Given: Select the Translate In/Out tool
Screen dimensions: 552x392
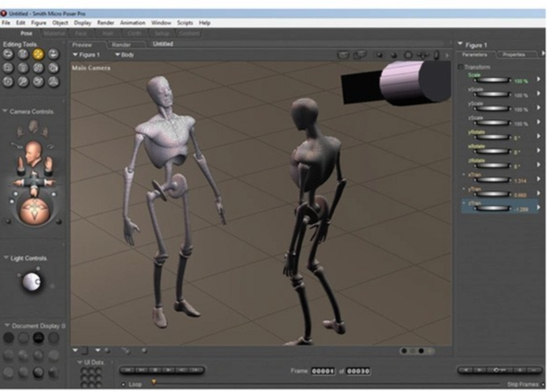Looking at the screenshot, I should tap(53, 54).
